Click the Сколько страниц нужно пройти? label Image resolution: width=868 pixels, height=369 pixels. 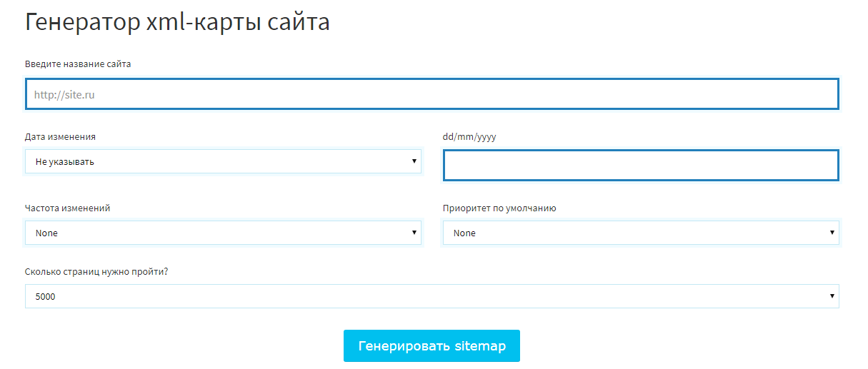pyautogui.click(x=96, y=271)
